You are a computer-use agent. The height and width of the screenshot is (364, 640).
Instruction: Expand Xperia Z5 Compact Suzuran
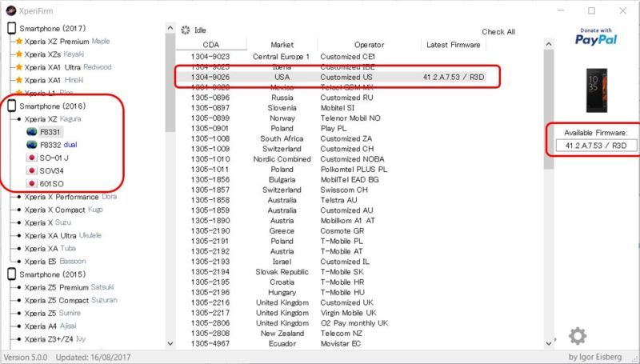[18, 300]
